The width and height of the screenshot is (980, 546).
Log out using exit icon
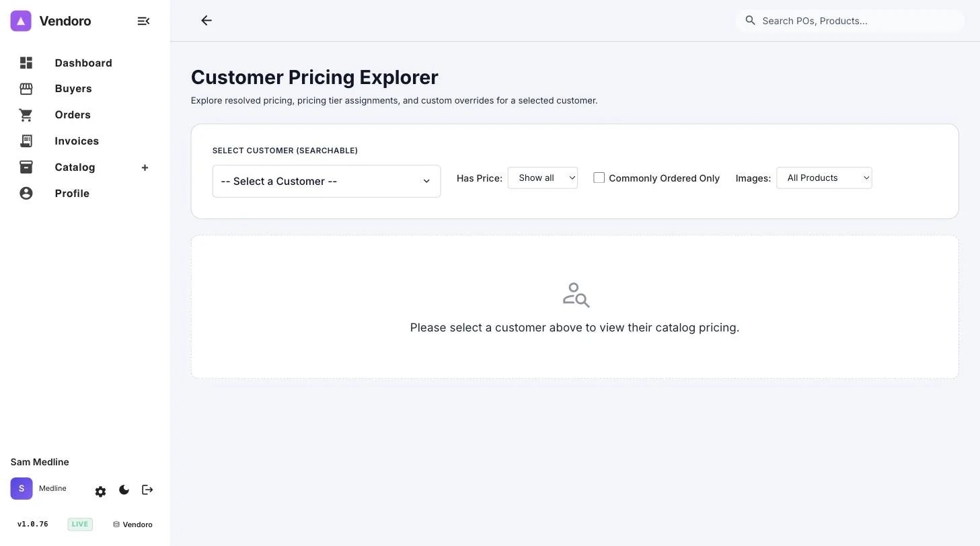[147, 490]
